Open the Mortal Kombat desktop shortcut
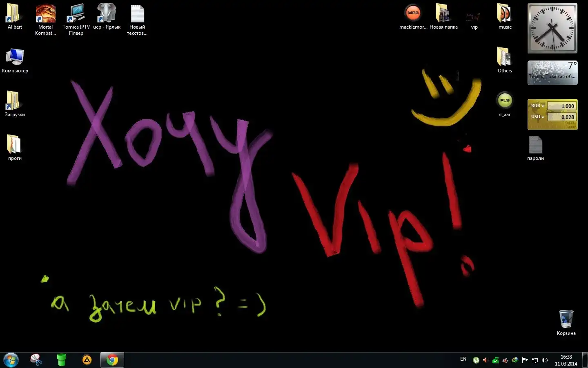 click(45, 14)
